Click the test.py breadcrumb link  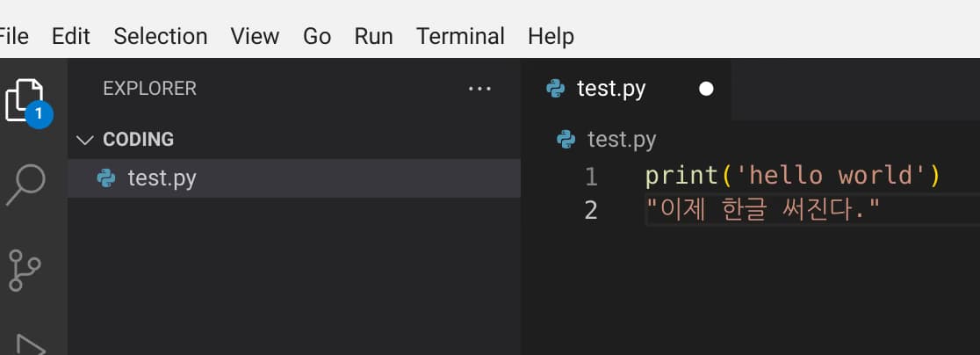click(x=621, y=139)
